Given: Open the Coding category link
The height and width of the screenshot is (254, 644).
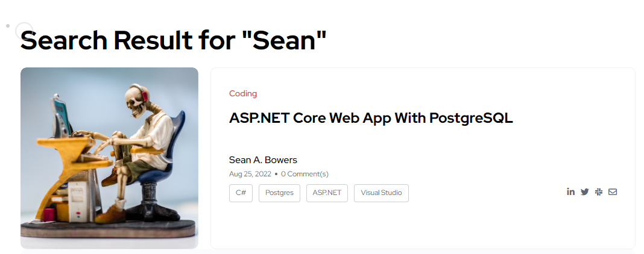Looking at the screenshot, I should click(243, 93).
